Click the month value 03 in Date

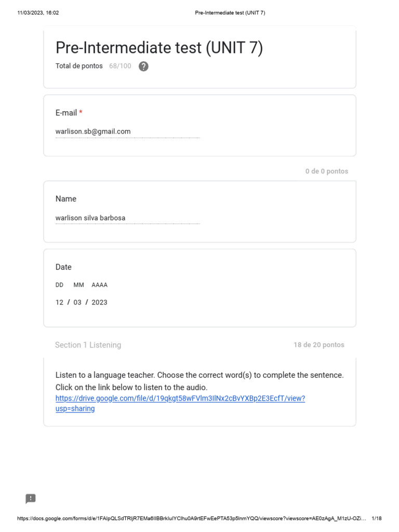pyautogui.click(x=77, y=302)
